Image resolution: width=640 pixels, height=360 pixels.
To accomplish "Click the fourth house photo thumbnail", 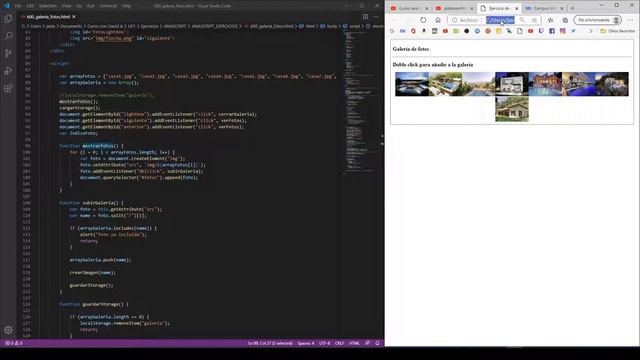I will tap(512, 84).
